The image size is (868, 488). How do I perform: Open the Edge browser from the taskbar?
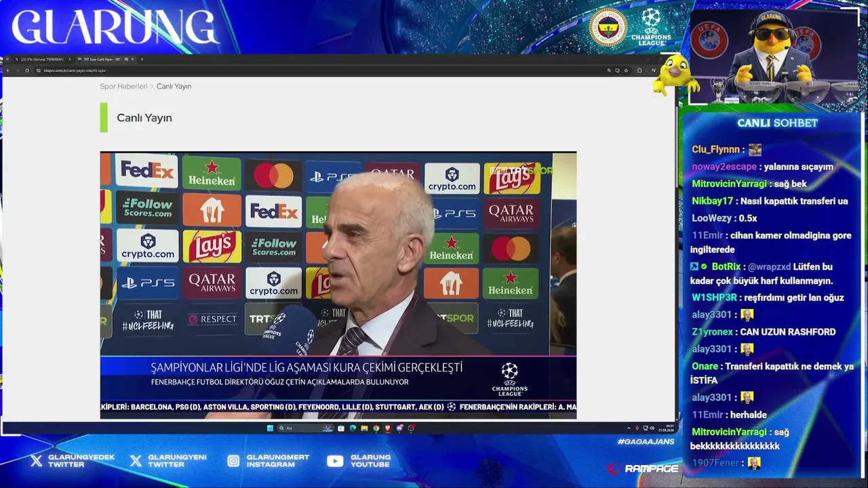[353, 428]
